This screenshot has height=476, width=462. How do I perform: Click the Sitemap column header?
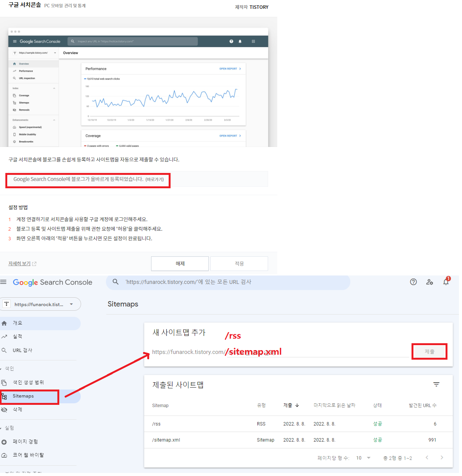point(160,406)
